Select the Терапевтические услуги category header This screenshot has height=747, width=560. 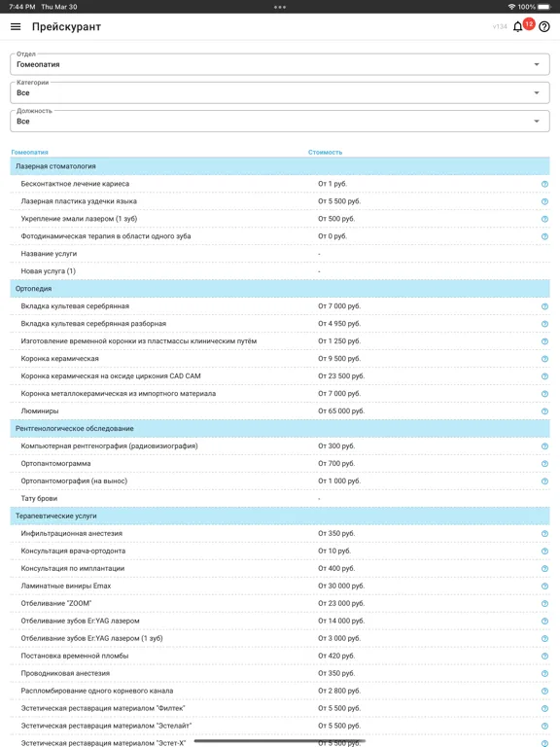[x=280, y=516]
